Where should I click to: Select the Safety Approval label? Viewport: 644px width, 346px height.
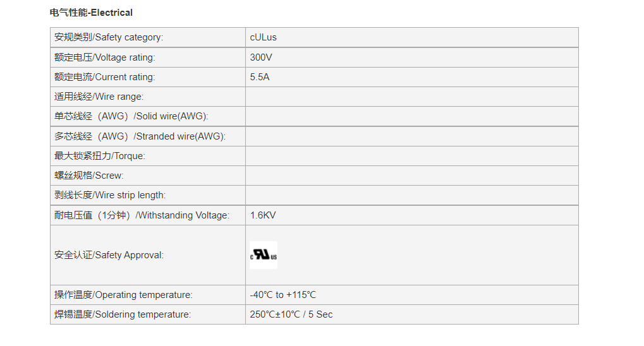click(109, 255)
